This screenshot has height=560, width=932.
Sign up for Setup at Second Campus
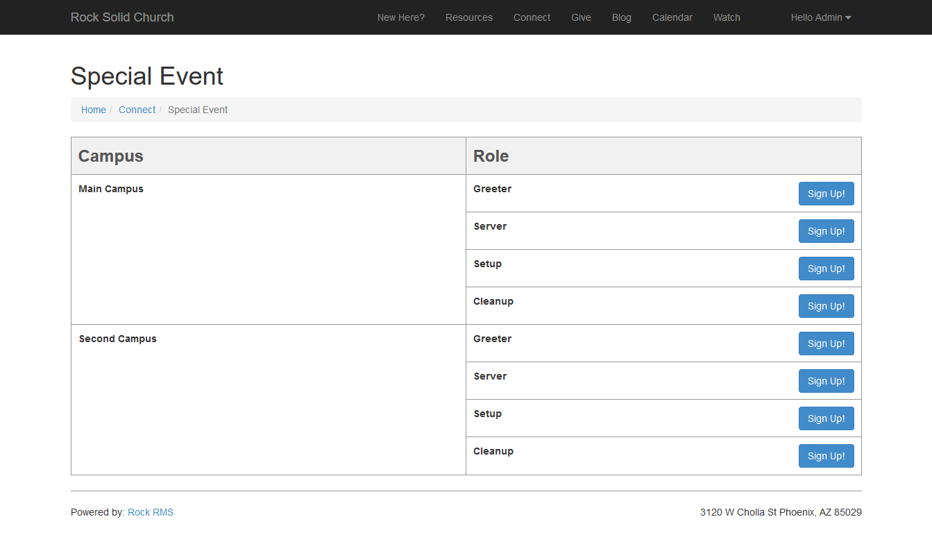(x=826, y=418)
